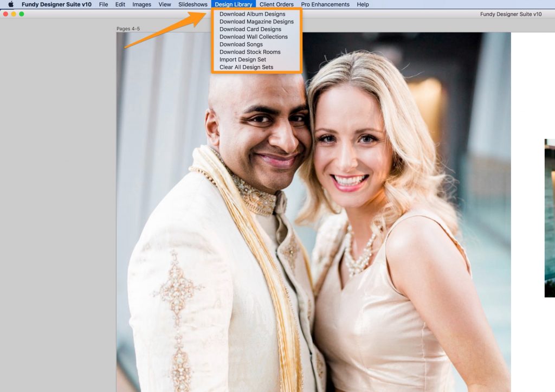Open the File menu
This screenshot has height=392, width=555.
(x=104, y=4)
